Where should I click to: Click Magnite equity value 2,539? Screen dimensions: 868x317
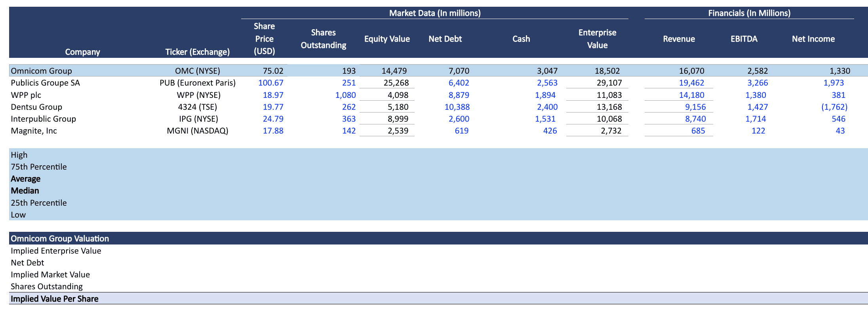coord(398,131)
